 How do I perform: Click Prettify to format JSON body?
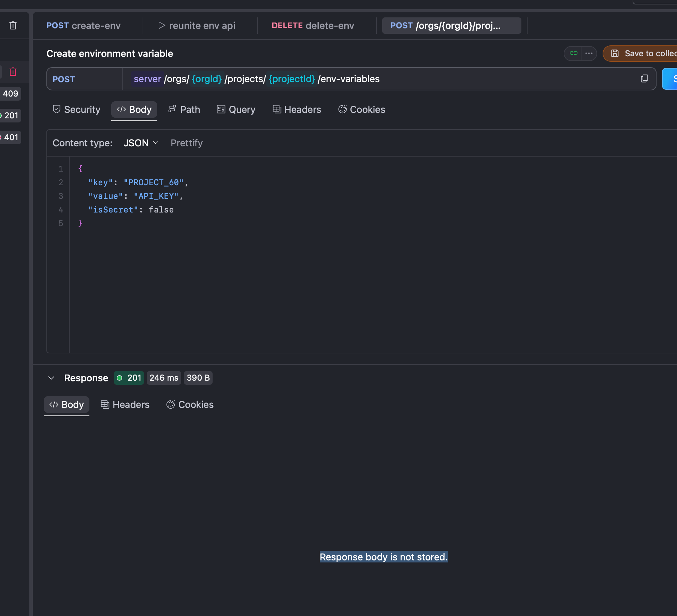187,143
